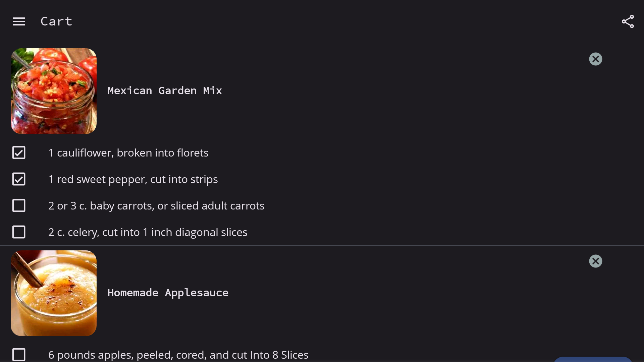
Task: Select the Homemade Applesauce recipe title
Action: click(168, 293)
